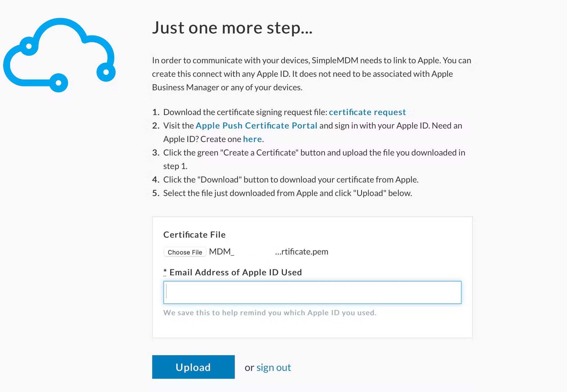
Task: Click the hint 'We save this to help remind you'
Action: pos(270,313)
